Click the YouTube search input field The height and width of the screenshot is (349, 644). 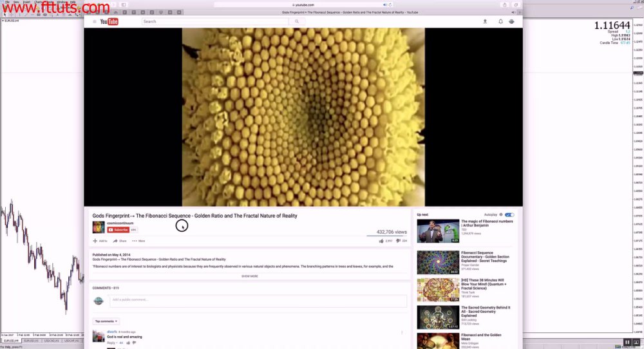tap(215, 21)
